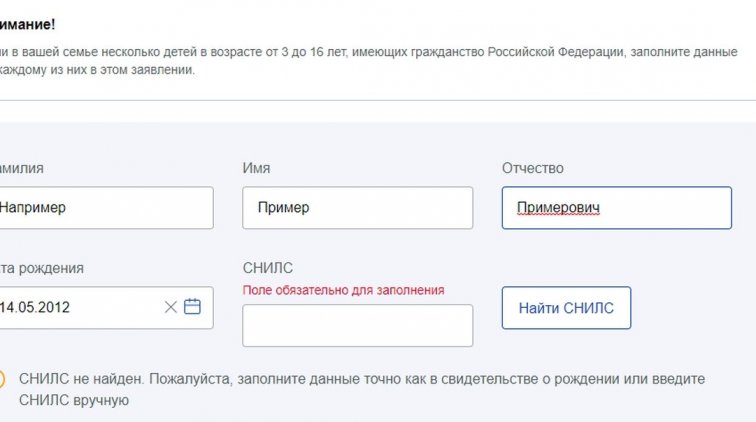Click the horizontal divider above the form
Image resolution: width=756 pixels, height=422 pixels.
[378, 100]
